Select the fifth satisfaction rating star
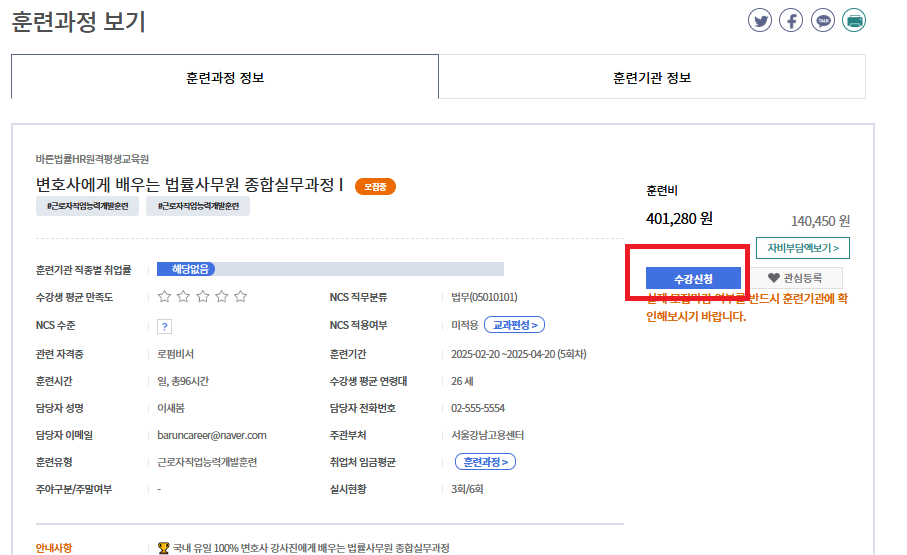This screenshot has height=555, width=907. (x=240, y=297)
